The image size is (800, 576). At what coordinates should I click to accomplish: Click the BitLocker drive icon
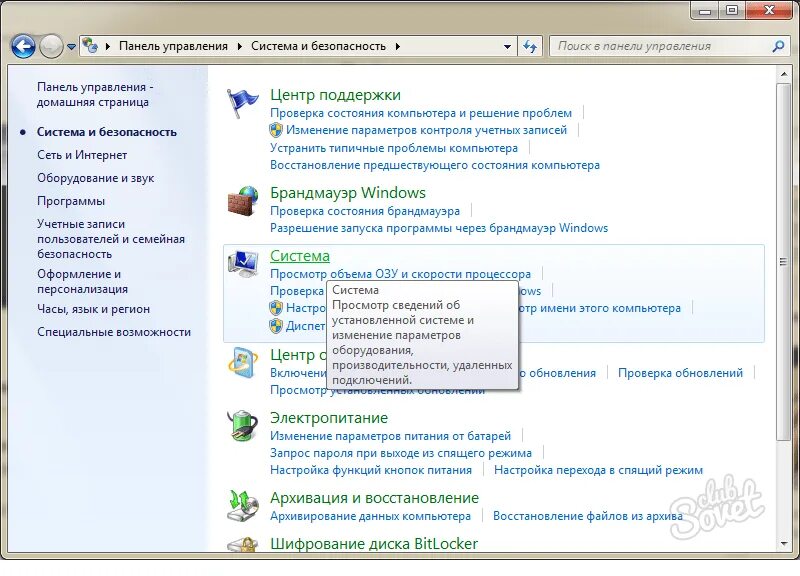click(243, 544)
